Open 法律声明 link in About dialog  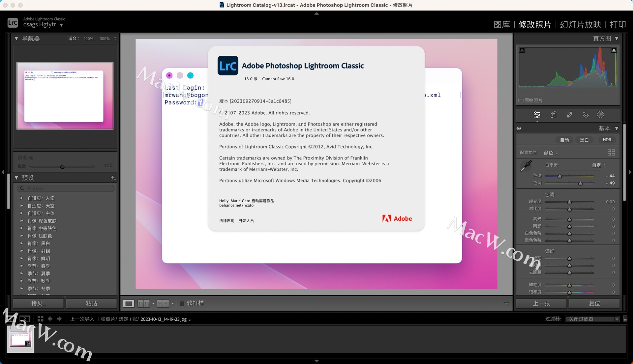click(227, 221)
